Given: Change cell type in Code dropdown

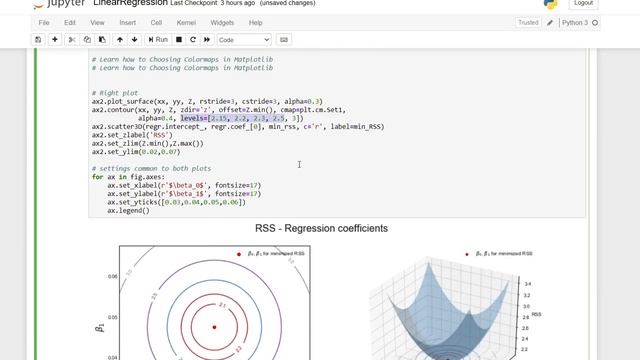Looking at the screenshot, I should [x=244, y=40].
